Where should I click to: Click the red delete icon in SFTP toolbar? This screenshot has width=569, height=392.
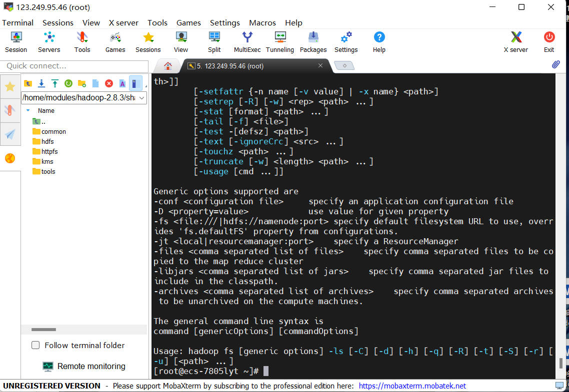[108, 83]
